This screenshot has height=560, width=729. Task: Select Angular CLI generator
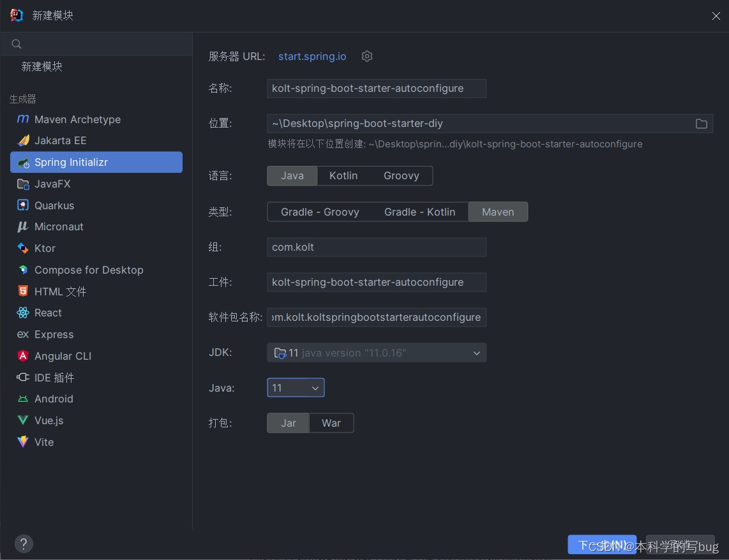tap(96, 356)
